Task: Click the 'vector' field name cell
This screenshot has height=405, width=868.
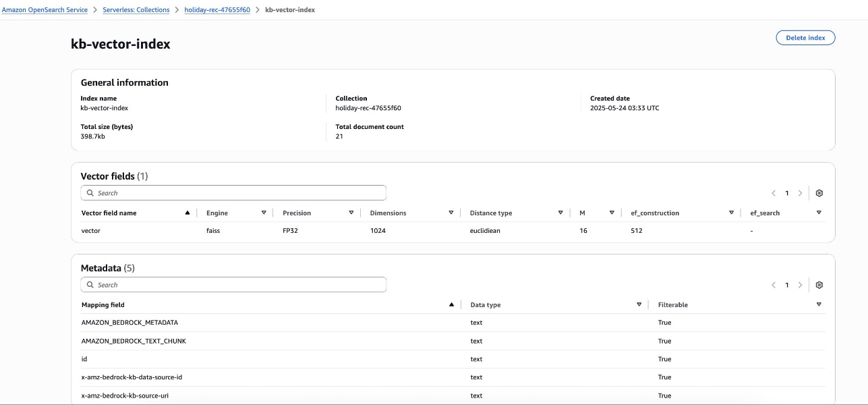Action: [x=91, y=231]
